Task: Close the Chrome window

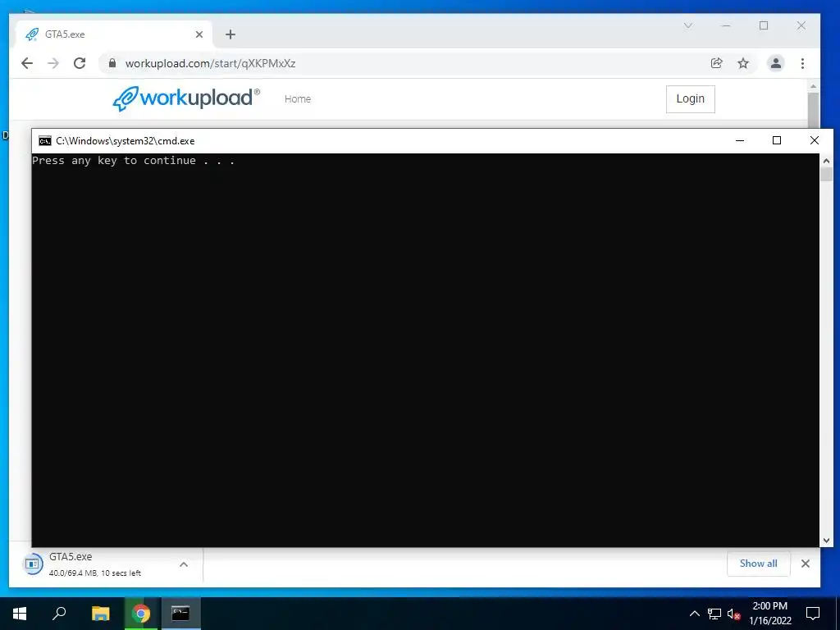Action: click(801, 25)
